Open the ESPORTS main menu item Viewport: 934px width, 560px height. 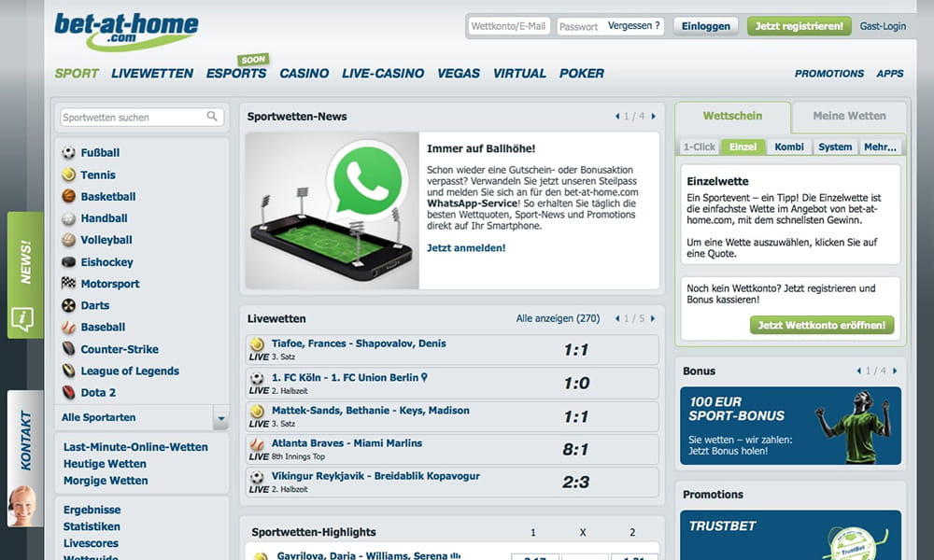point(236,74)
